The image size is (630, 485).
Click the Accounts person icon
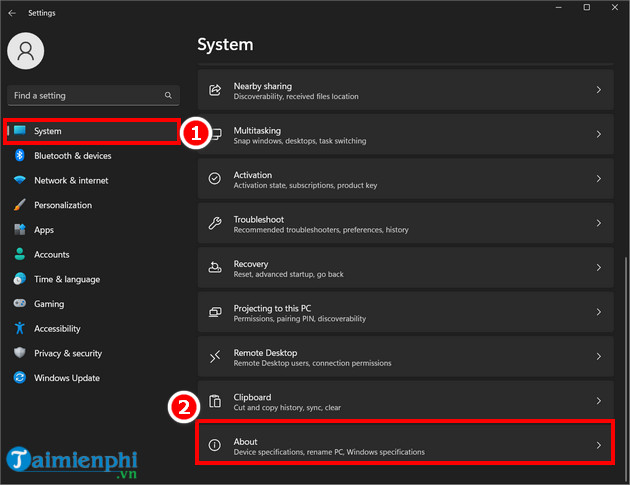20,254
